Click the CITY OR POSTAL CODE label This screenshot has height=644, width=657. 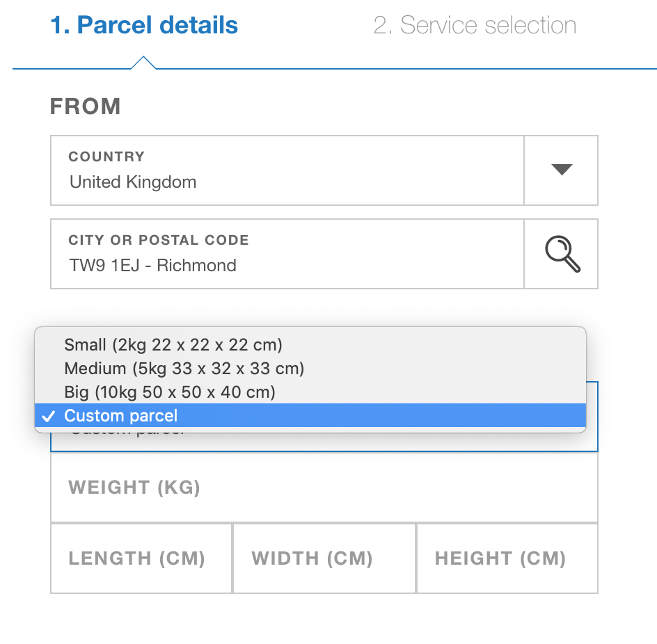point(158,240)
